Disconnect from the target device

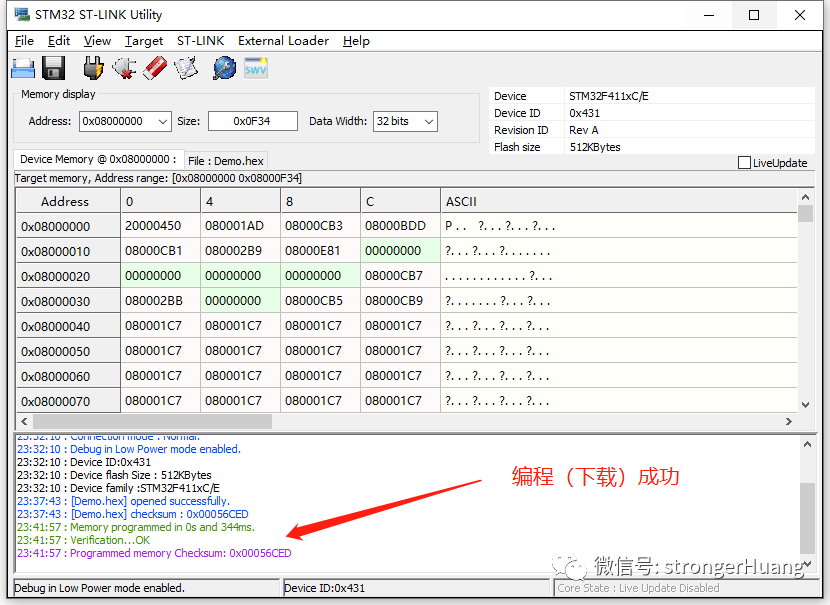(x=122, y=67)
